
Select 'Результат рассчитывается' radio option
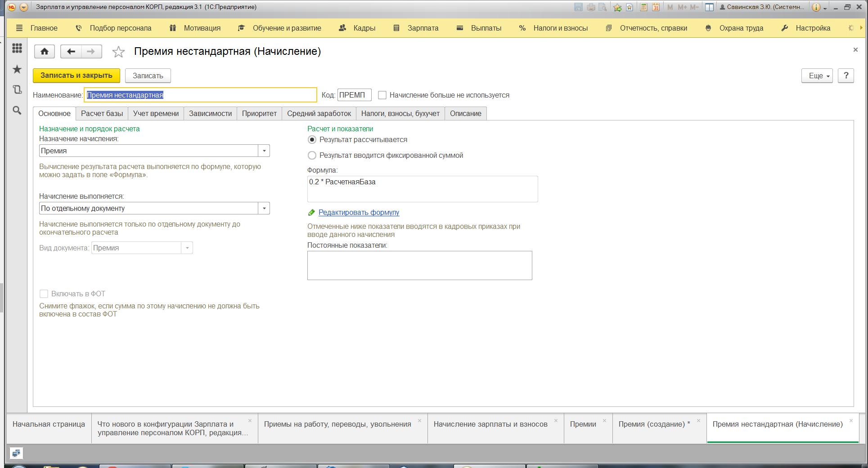pos(312,140)
